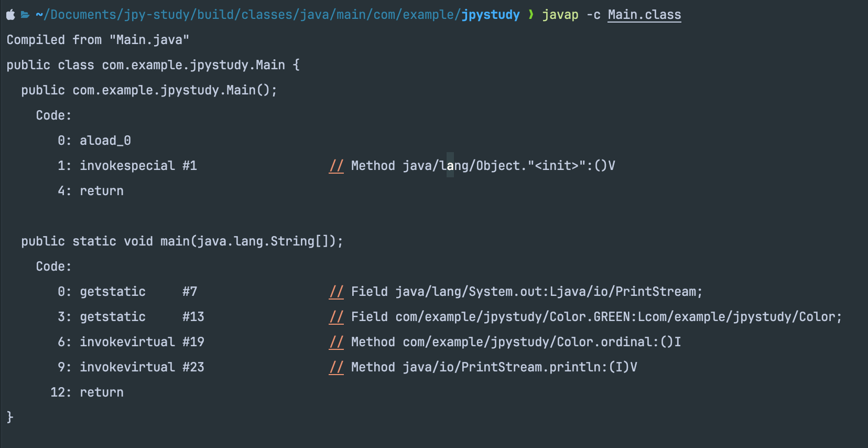Click the 'PrintStream.println:(I)V' method comment
Image resolution: width=868 pixels, height=448 pixels.
(494, 367)
